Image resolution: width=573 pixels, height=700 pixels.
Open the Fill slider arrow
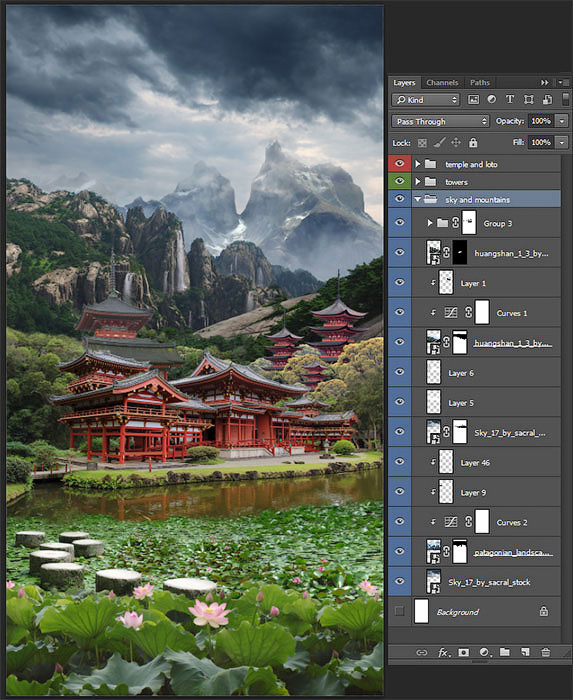[x=562, y=142]
